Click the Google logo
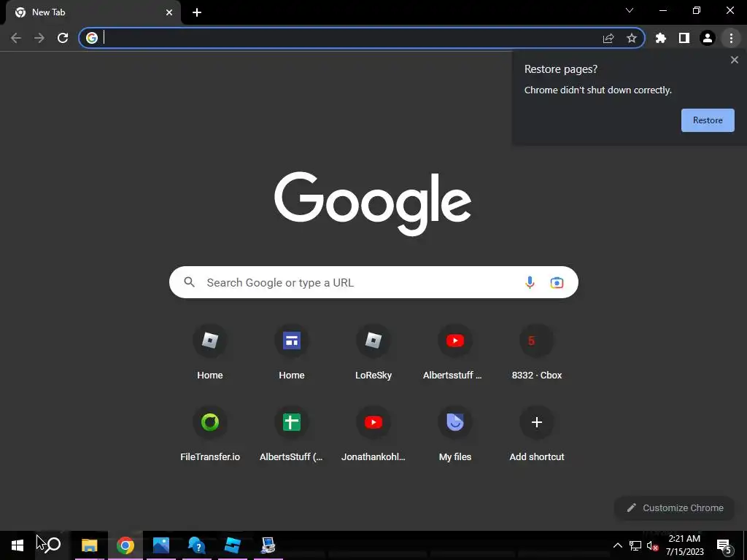Viewport: 747px width, 560px height. coord(373,203)
